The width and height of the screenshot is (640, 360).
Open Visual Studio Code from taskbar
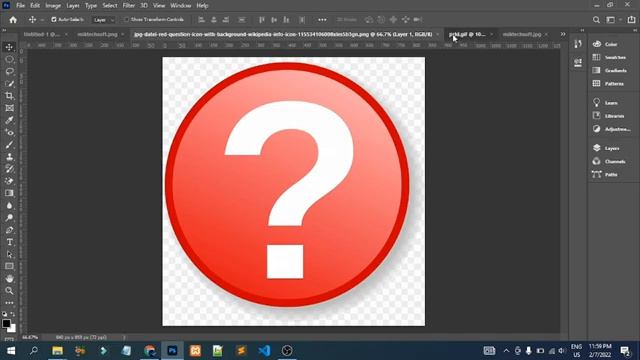click(x=264, y=351)
